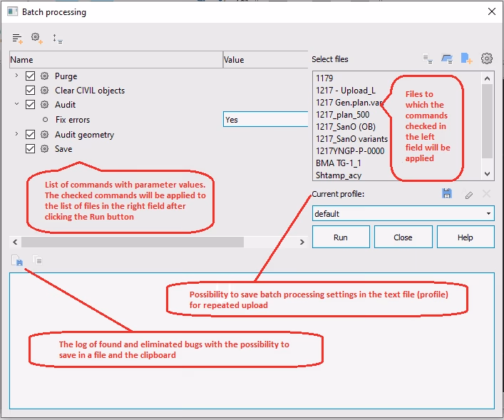
Task: Click the add folder of files icon
Action: pos(447,59)
